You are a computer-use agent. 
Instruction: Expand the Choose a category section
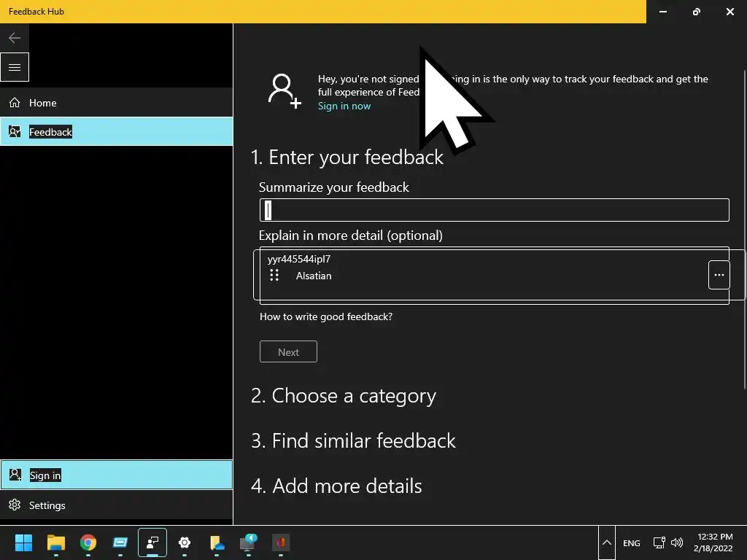[x=344, y=396]
